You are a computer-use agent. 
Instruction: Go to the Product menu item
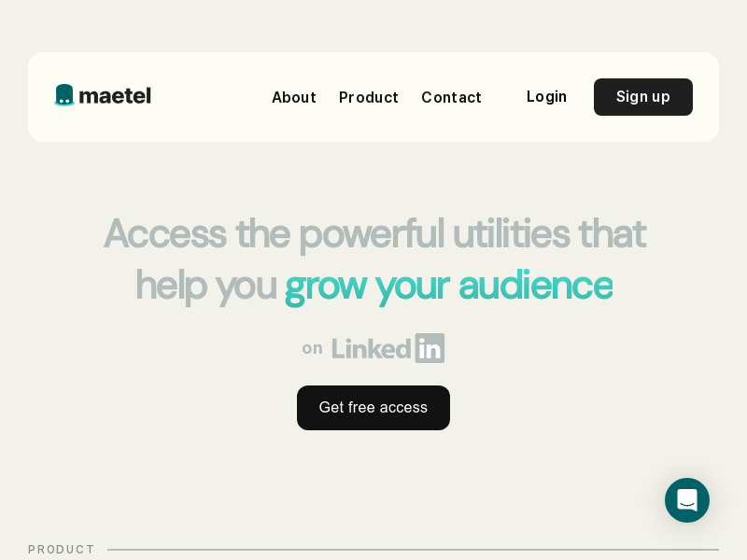click(369, 97)
